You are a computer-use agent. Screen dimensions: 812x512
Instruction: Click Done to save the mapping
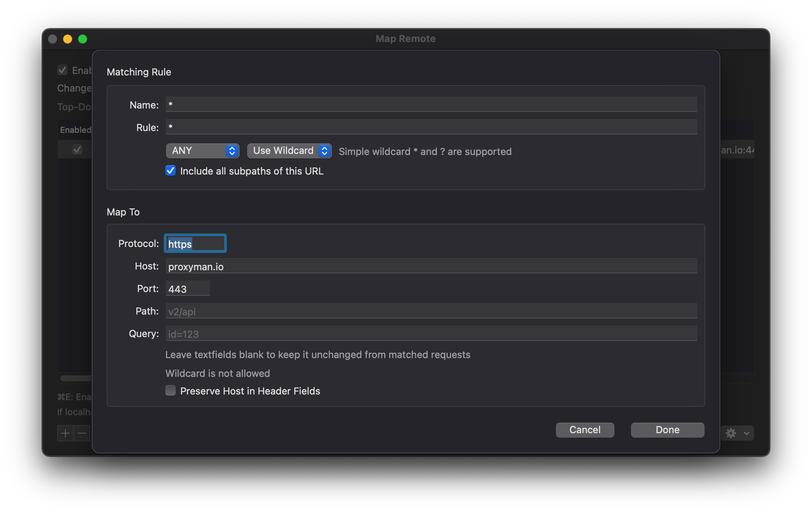pos(667,430)
